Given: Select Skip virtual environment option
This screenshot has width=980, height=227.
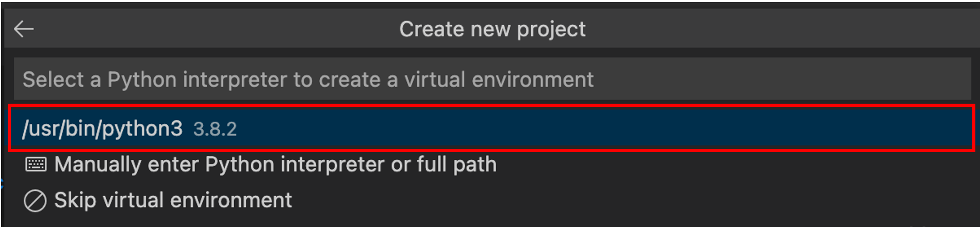Looking at the screenshot, I should [173, 200].
